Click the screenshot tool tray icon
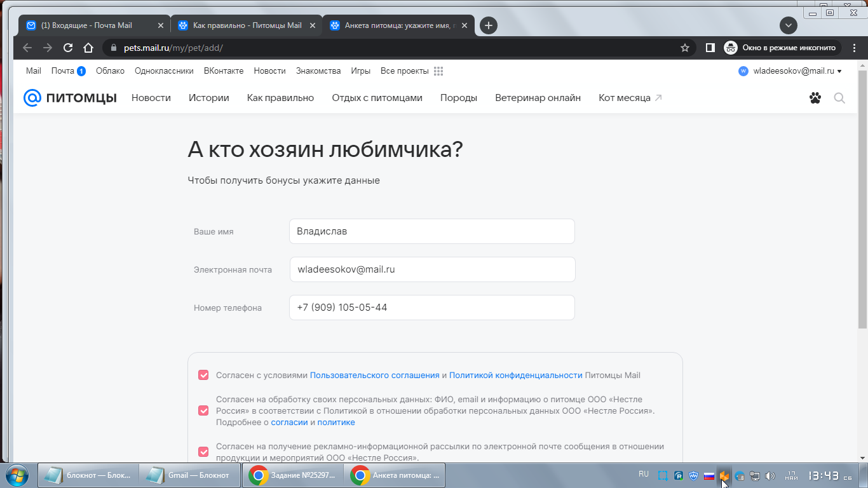Screen dimensions: 868x488 pos(663,475)
